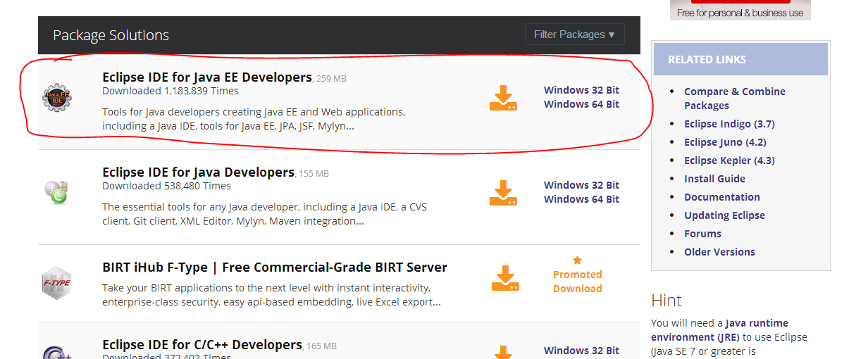Open Compare & Combine Packages link
Image resolution: width=868 pixels, height=359 pixels.
[x=735, y=99]
